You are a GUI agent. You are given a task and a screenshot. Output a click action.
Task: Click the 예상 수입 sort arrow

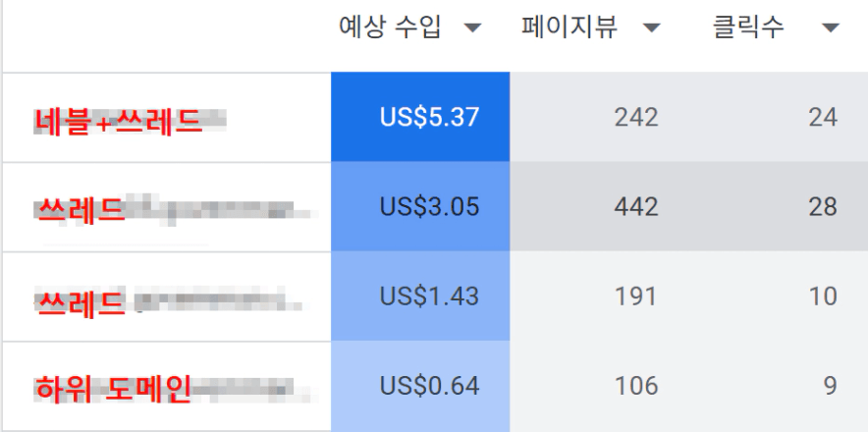click(x=472, y=28)
